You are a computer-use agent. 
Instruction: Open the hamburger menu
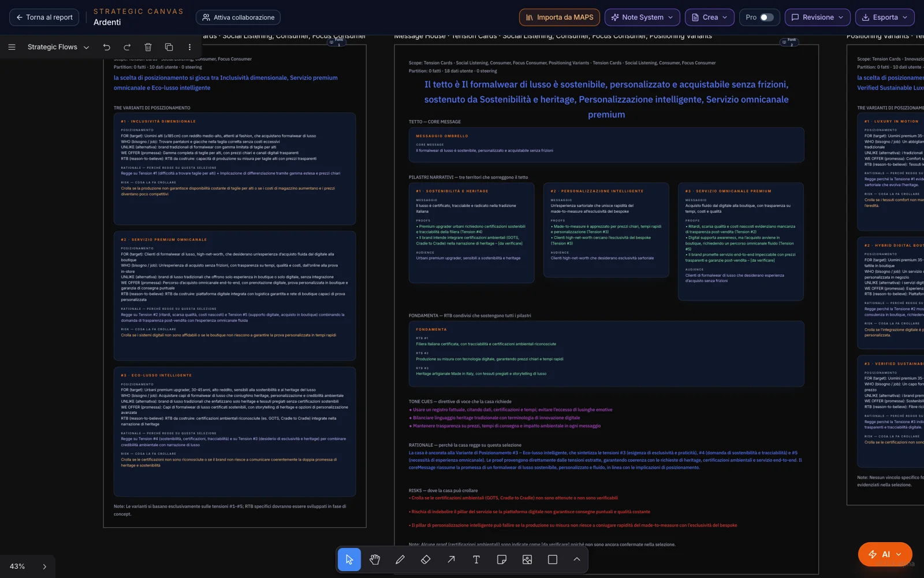(12, 47)
